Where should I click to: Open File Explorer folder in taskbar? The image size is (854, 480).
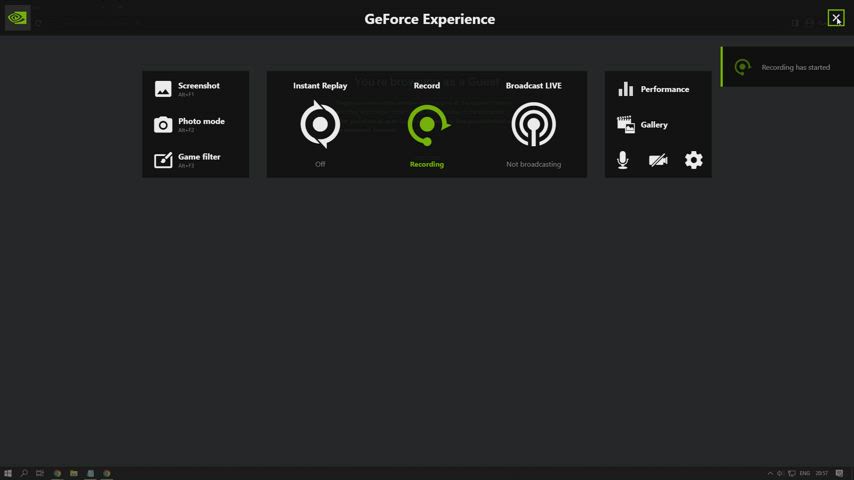pos(74,473)
